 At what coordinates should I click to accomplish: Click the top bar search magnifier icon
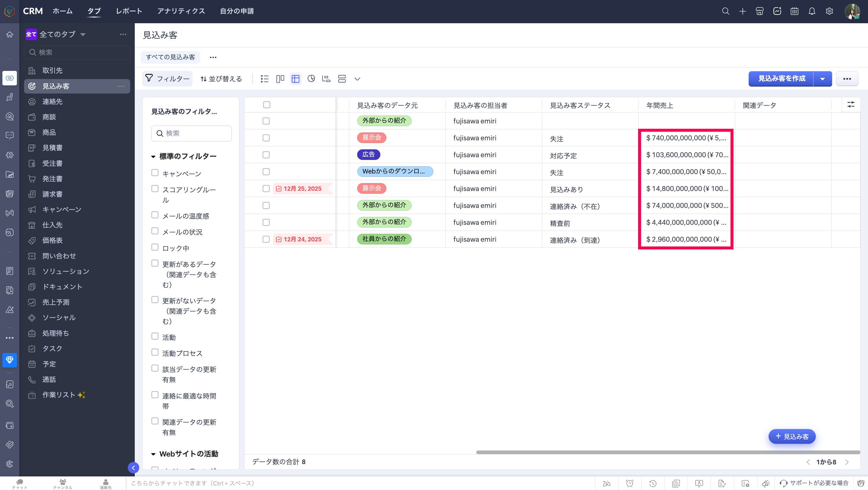[725, 11]
